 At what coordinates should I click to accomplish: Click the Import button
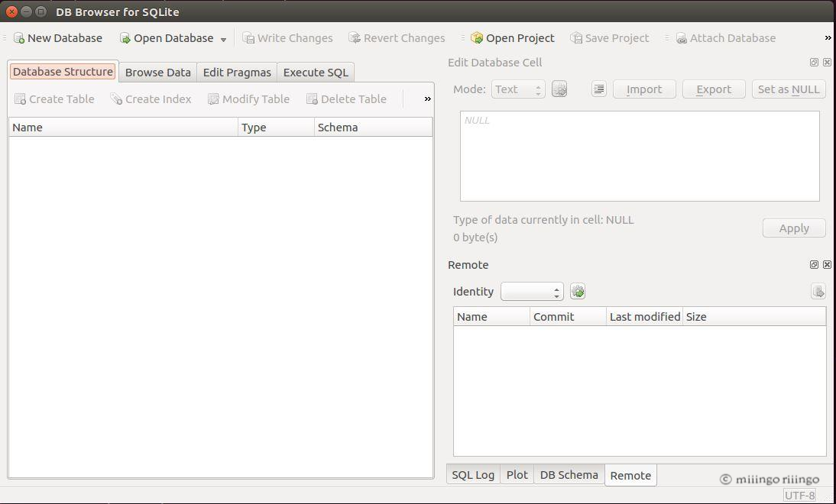tap(644, 89)
